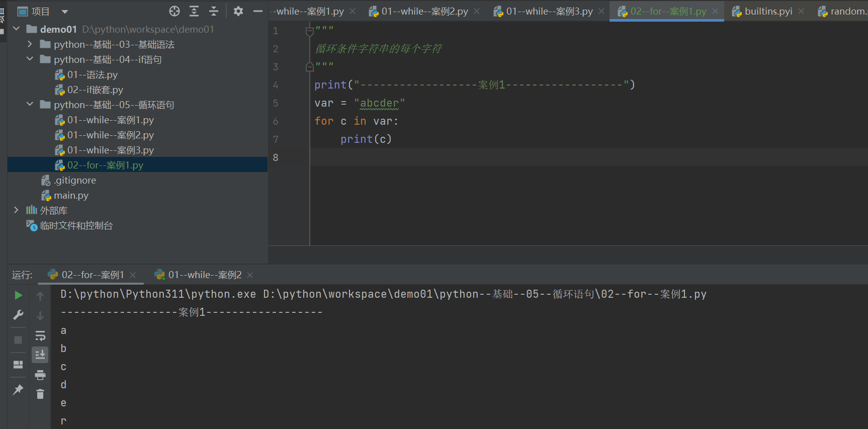Collapse all nodes in project tree
The width and height of the screenshot is (868, 429).
pyautogui.click(x=214, y=11)
